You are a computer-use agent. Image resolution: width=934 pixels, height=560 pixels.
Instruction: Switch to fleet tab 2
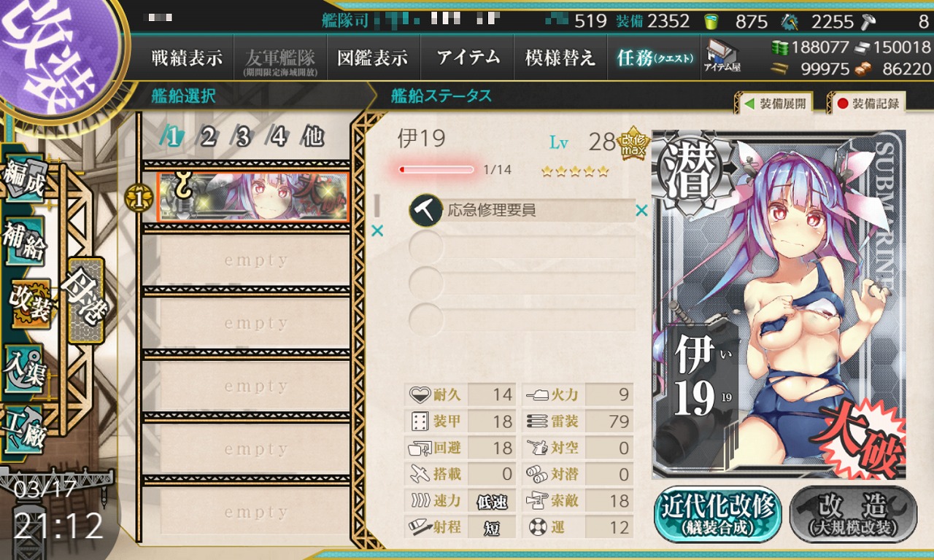point(208,136)
